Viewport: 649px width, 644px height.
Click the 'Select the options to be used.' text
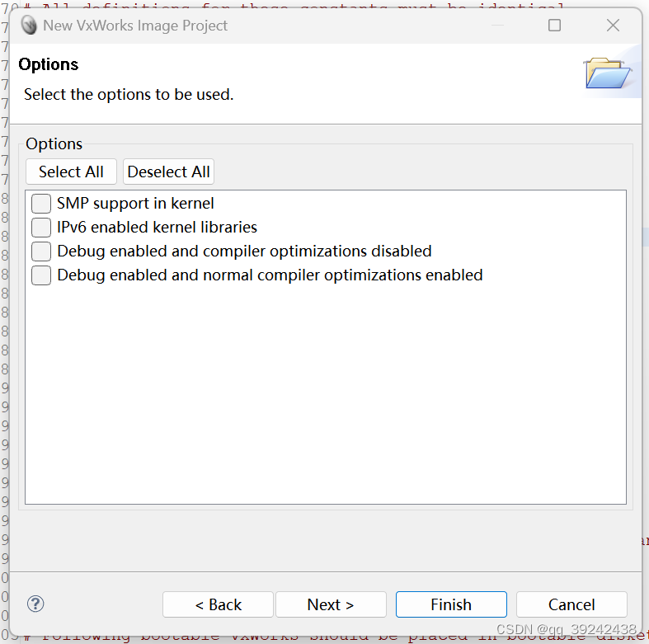129,94
